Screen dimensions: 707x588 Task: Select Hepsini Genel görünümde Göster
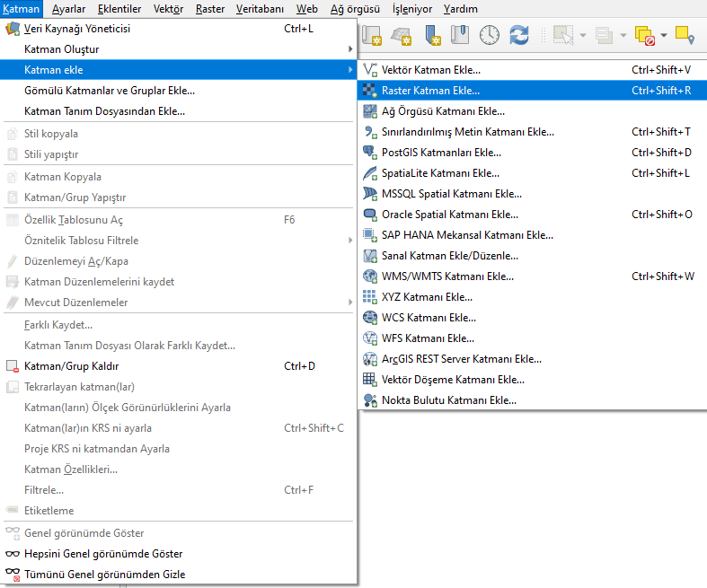(179, 554)
